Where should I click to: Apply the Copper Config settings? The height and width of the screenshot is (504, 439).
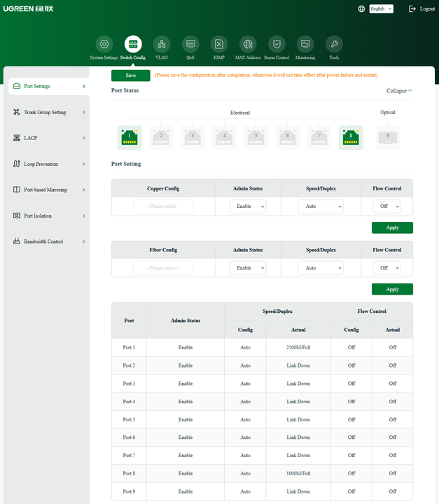point(392,227)
